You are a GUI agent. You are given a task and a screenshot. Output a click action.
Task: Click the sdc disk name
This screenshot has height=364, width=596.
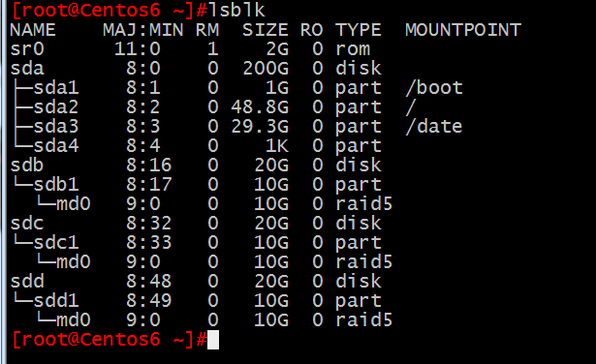coord(27,224)
